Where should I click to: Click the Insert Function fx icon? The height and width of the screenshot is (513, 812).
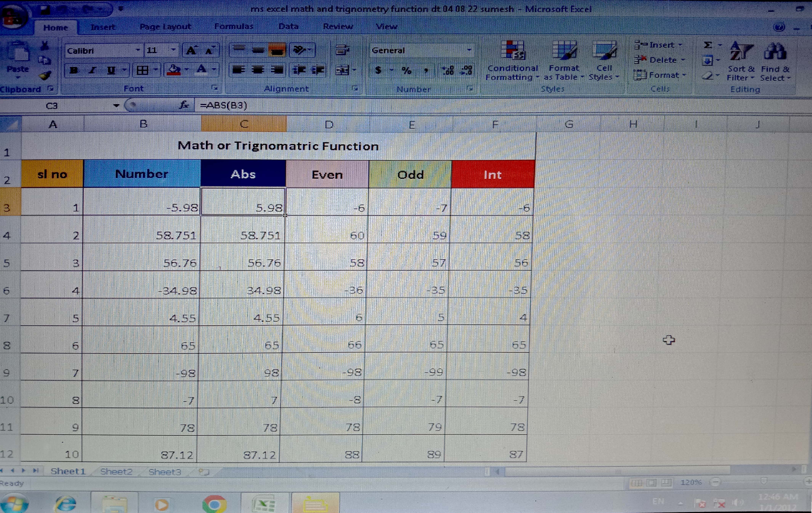click(x=184, y=105)
